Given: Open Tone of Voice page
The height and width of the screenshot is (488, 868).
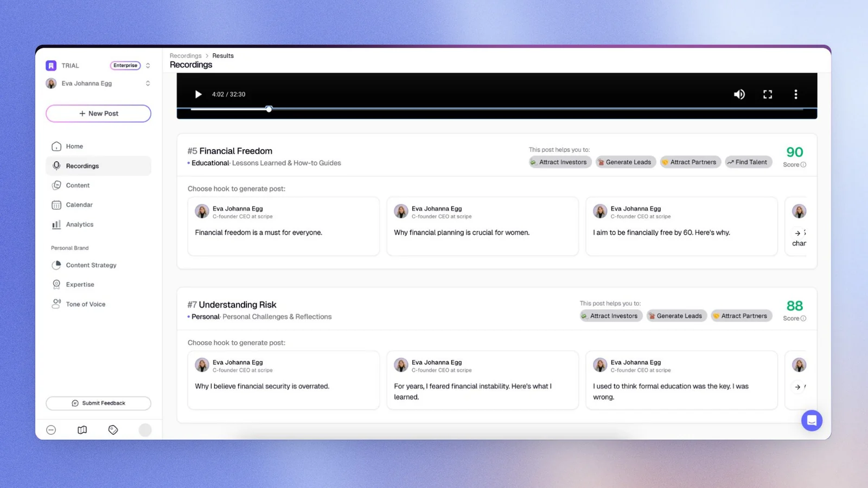Looking at the screenshot, I should click(98, 304).
